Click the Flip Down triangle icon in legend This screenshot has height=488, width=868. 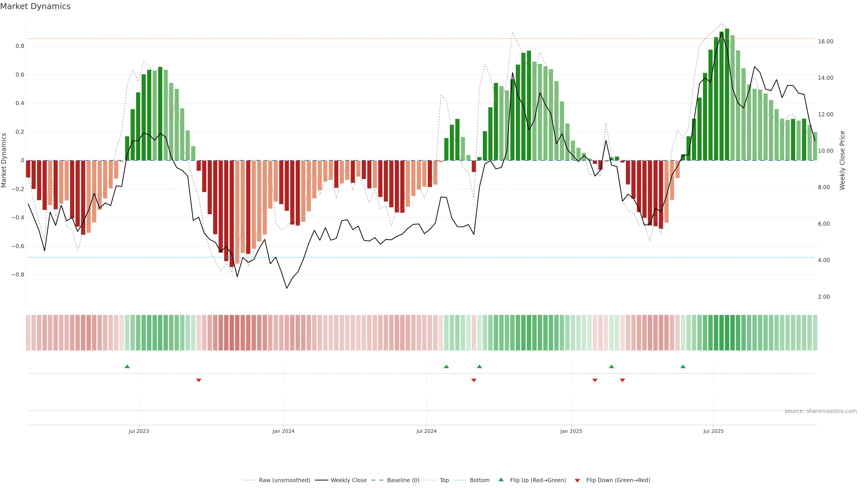(577, 480)
